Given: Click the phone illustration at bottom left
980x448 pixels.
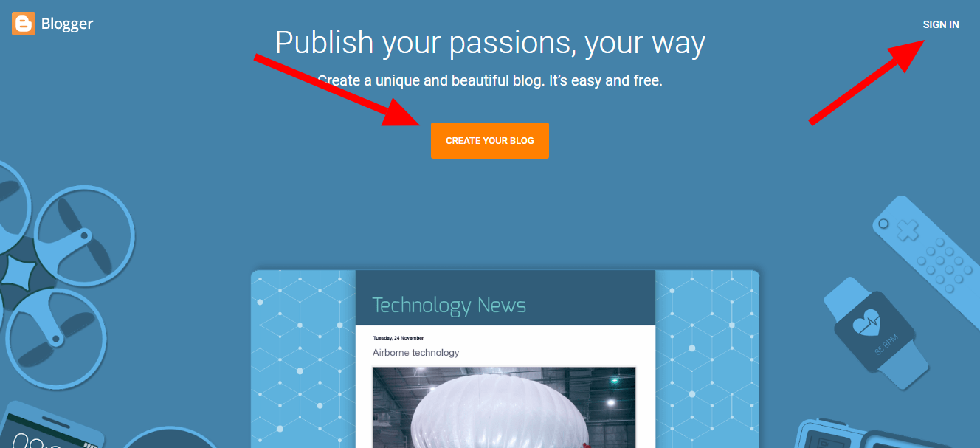Looking at the screenshot, I should pyautogui.click(x=48, y=427).
